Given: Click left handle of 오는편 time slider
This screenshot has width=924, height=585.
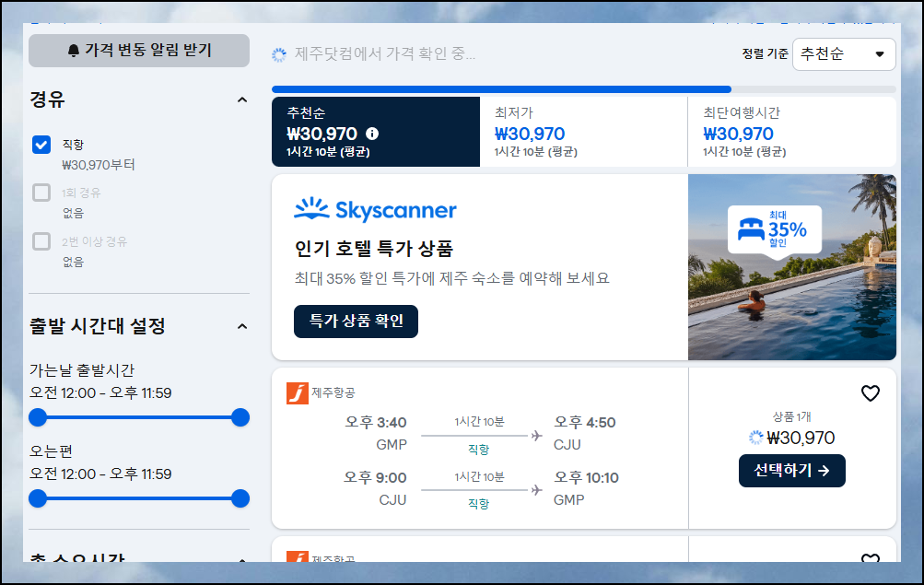Looking at the screenshot, I should point(38,498).
